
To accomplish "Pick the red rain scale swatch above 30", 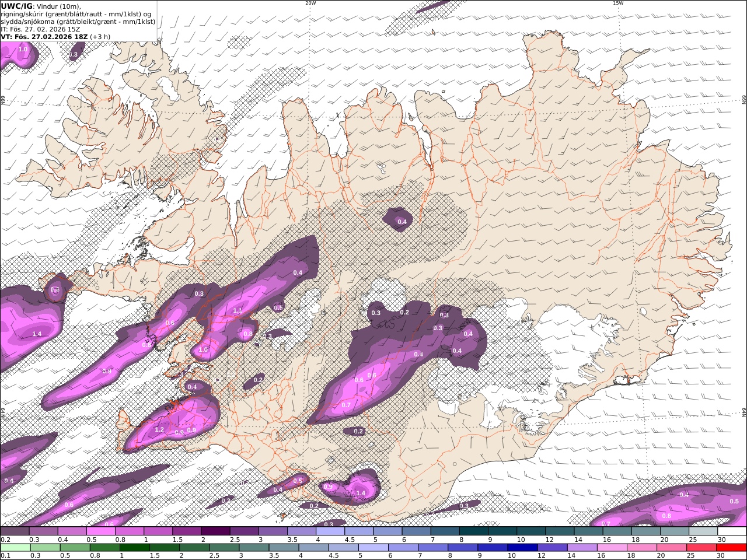I will pos(732,548).
